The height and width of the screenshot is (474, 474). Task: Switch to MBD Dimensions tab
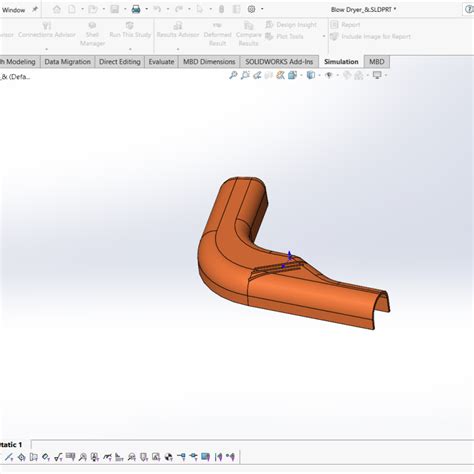tap(209, 62)
